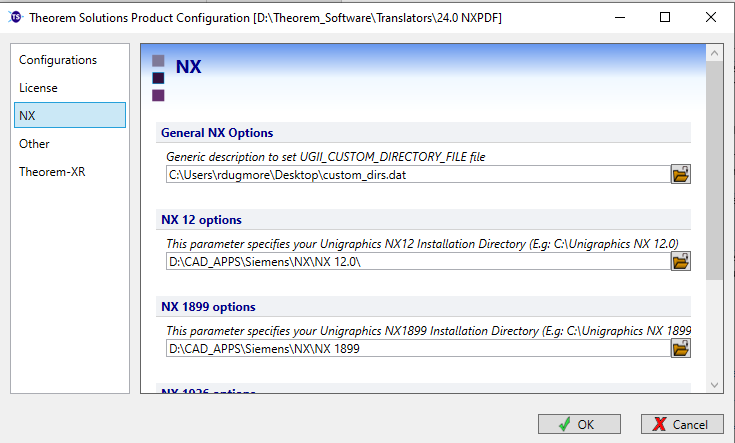Edit the custom_dirs.dat path field
This screenshot has height=443, width=735.
point(418,174)
